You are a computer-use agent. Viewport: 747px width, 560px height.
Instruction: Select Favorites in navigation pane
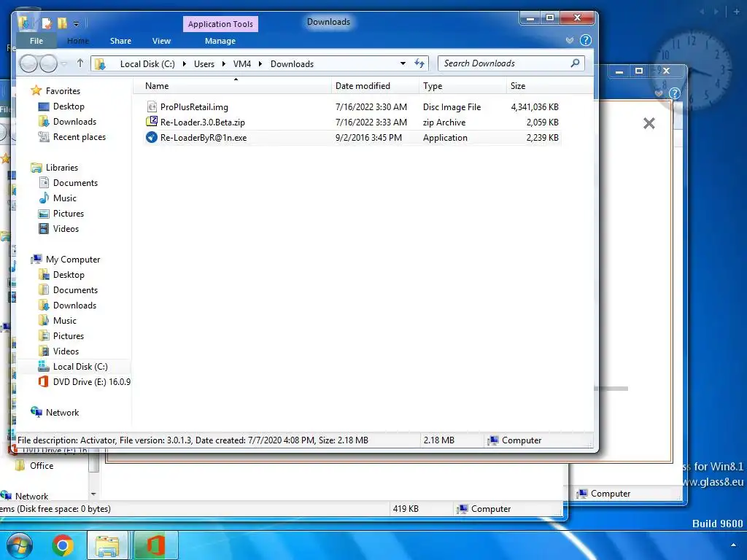63,91
